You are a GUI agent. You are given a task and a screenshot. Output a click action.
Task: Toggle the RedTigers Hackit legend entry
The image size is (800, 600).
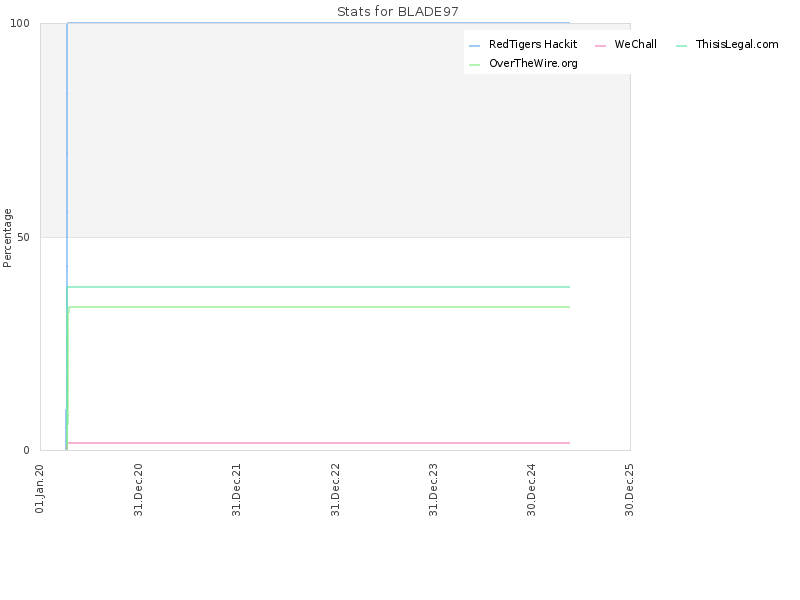pos(523,44)
